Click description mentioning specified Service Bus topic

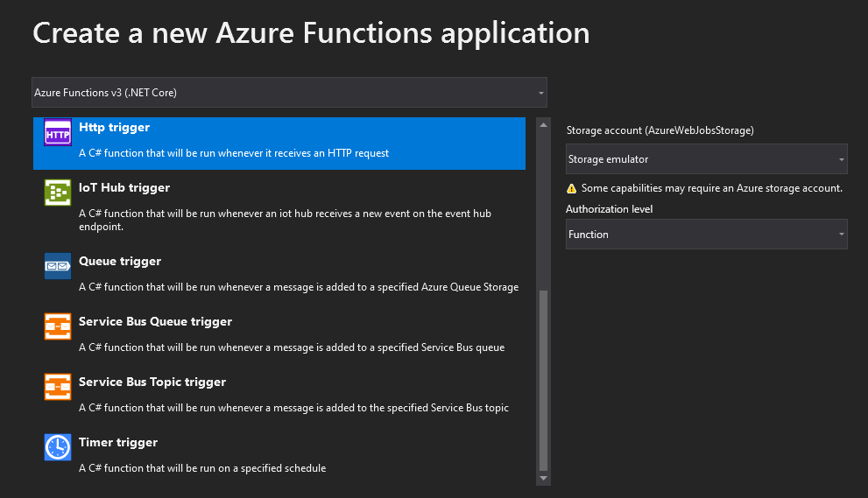[x=293, y=408]
